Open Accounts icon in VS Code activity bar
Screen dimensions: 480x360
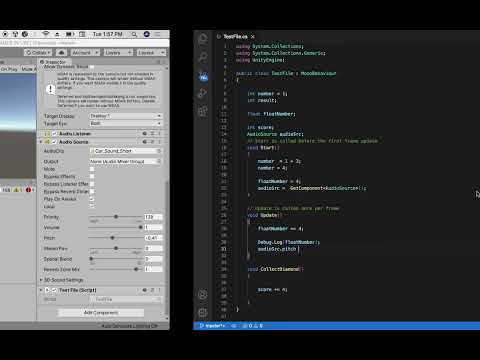[203, 295]
